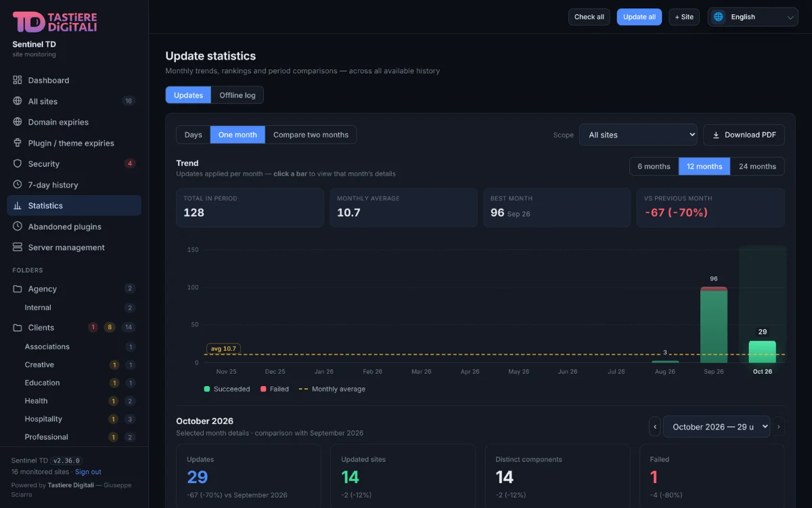Toggle Succeeded series in chart legend
Screen dimensions: 812x508
[x=227, y=389]
